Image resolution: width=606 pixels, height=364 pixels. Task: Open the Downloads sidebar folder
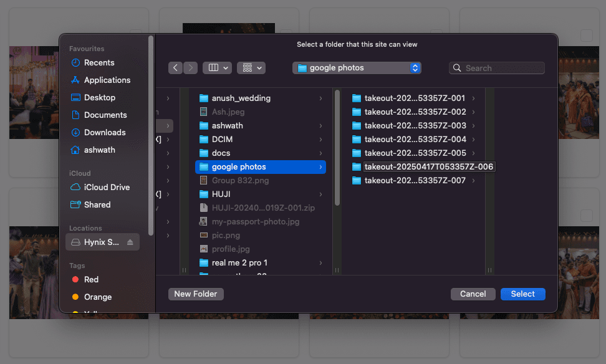(x=105, y=133)
